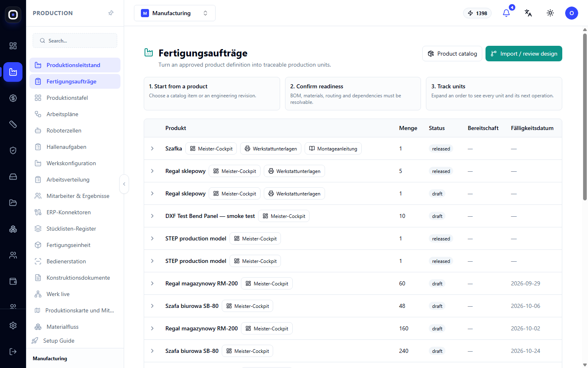Image resolution: width=588 pixels, height=368 pixels.
Task: Open the notifications bell
Action: tap(506, 13)
